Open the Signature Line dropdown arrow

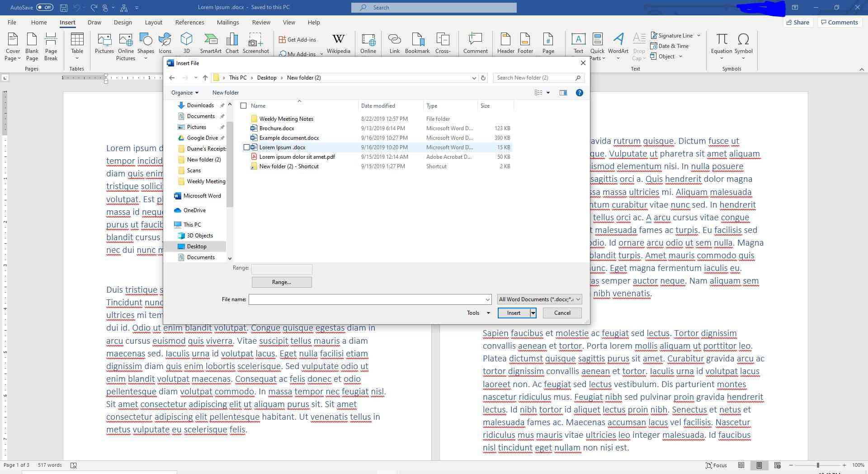[x=698, y=35]
